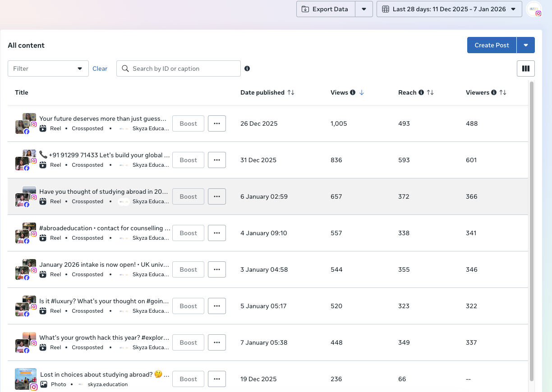Viewport: 552px width, 392px height.
Task: Click the calendar icon in date range button
Action: tap(386, 9)
